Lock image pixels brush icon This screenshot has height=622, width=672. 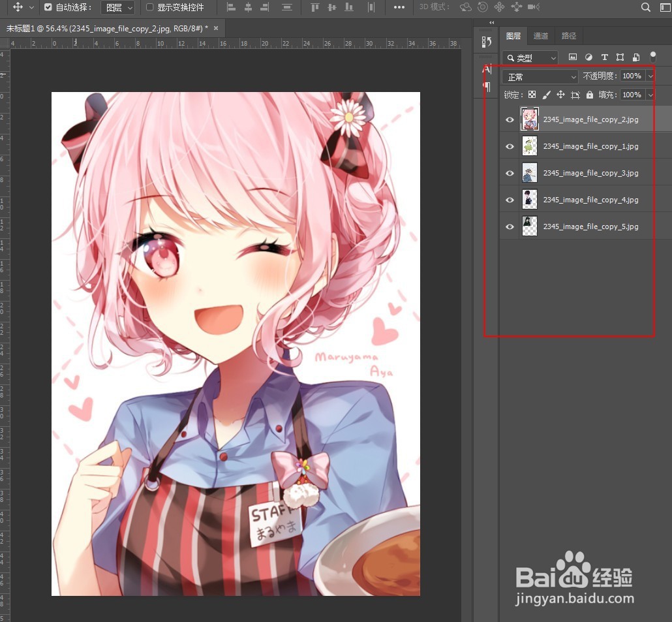[x=547, y=95]
